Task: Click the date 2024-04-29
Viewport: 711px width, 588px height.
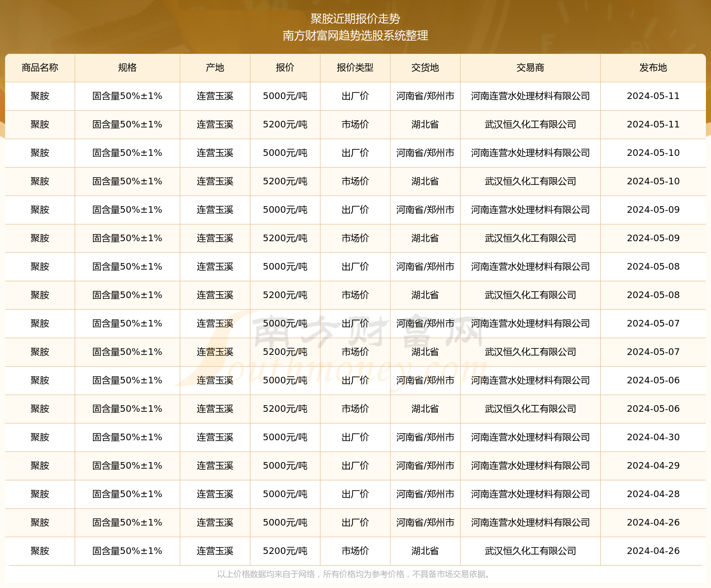Action: 653,466
